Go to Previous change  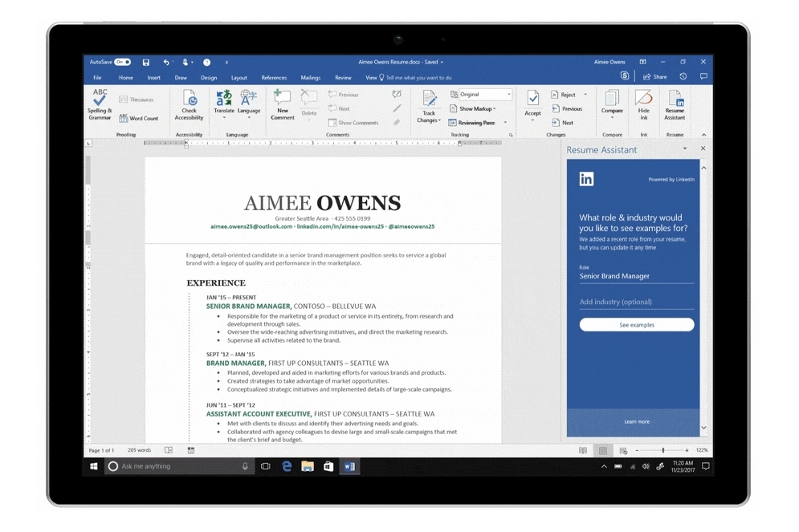click(567, 108)
